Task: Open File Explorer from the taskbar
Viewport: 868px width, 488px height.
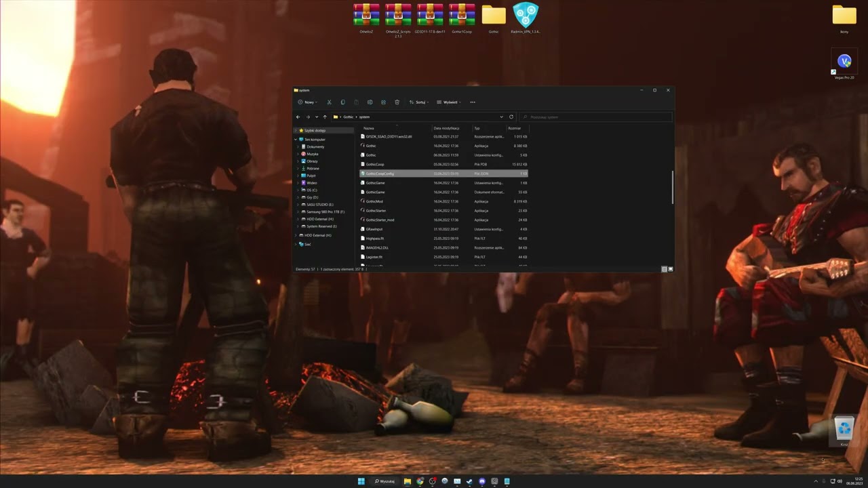Action: [x=407, y=481]
